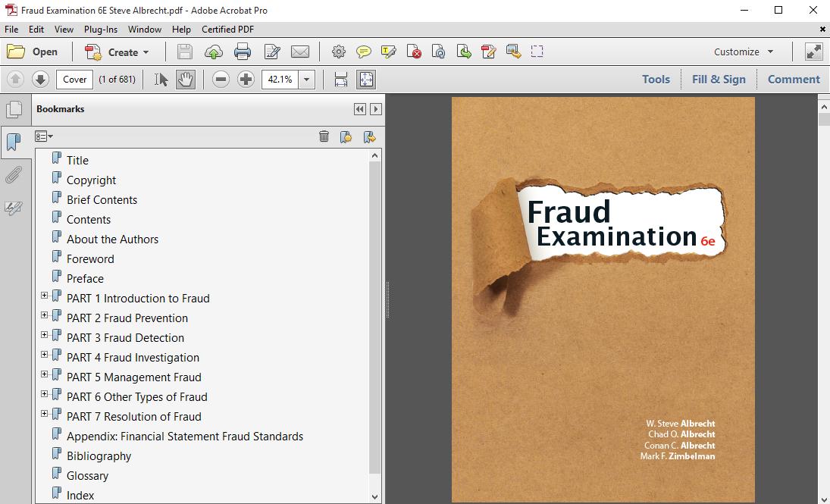Viewport: 830px width, 504px height.
Task: Select the Copyright bookmark
Action: coord(91,180)
